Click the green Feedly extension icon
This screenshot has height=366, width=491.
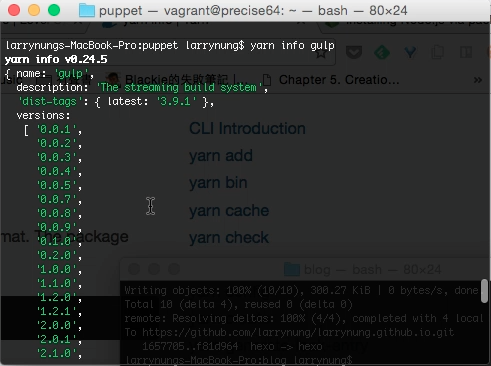click(382, 52)
